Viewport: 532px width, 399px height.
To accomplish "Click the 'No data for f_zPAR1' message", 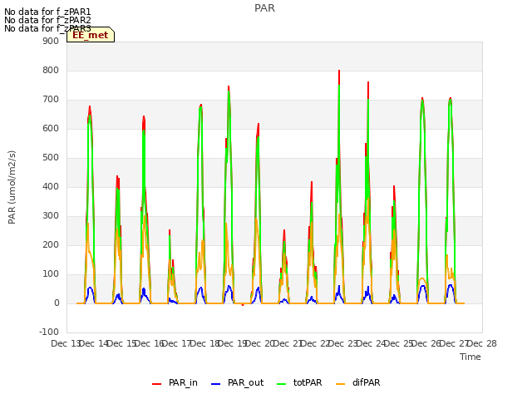I will point(47,12).
